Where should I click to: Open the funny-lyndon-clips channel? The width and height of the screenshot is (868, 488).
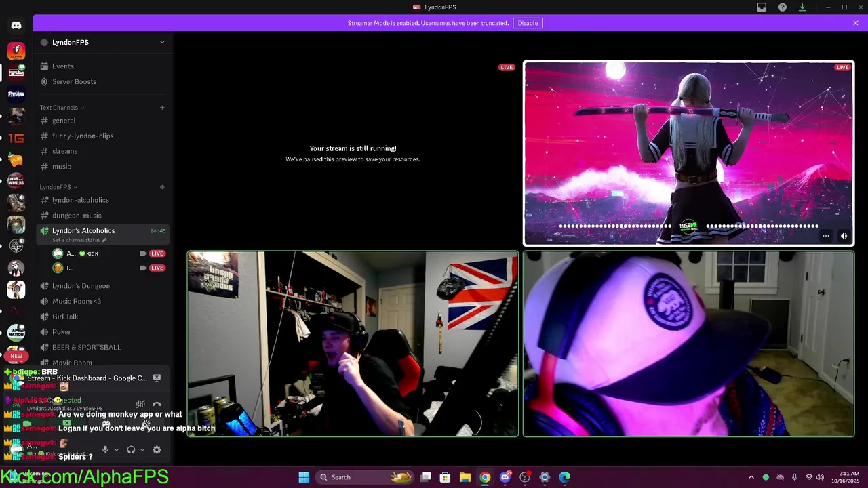(x=102, y=136)
